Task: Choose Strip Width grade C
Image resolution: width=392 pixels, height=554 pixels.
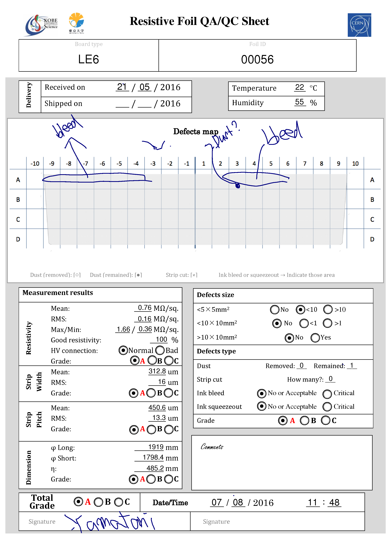Action: [168, 393]
